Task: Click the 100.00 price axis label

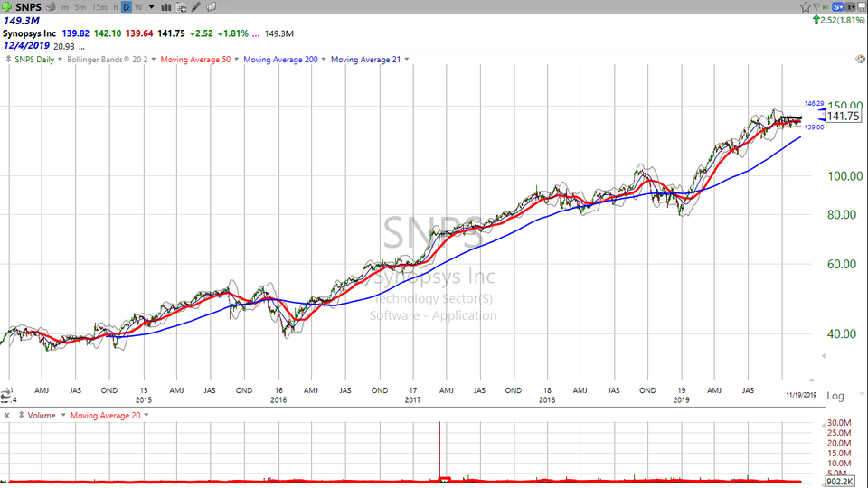Action: click(844, 176)
